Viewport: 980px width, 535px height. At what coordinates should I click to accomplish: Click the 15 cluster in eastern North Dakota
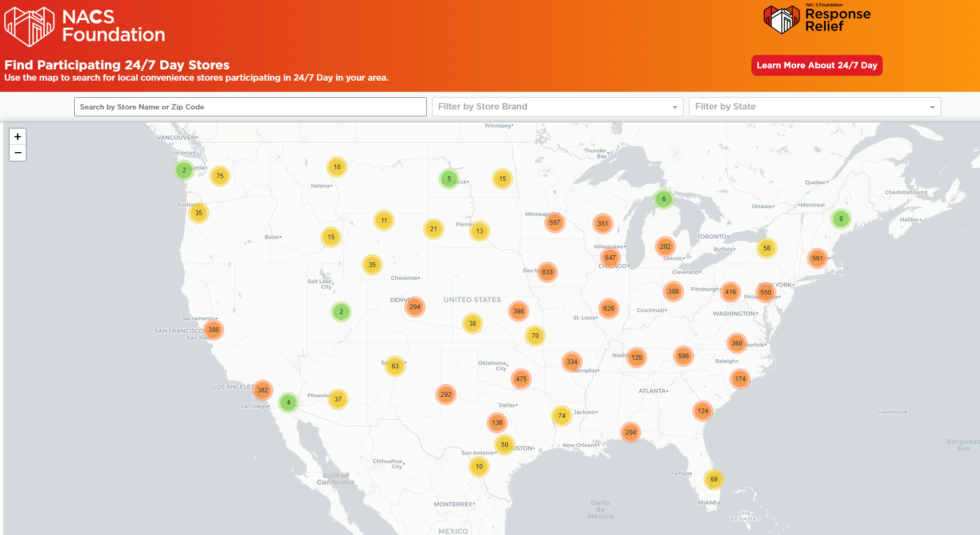(503, 179)
